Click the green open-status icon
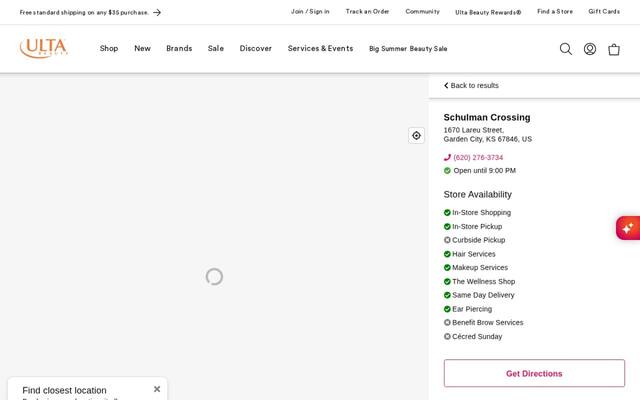This screenshot has height=400, width=640. point(447,171)
